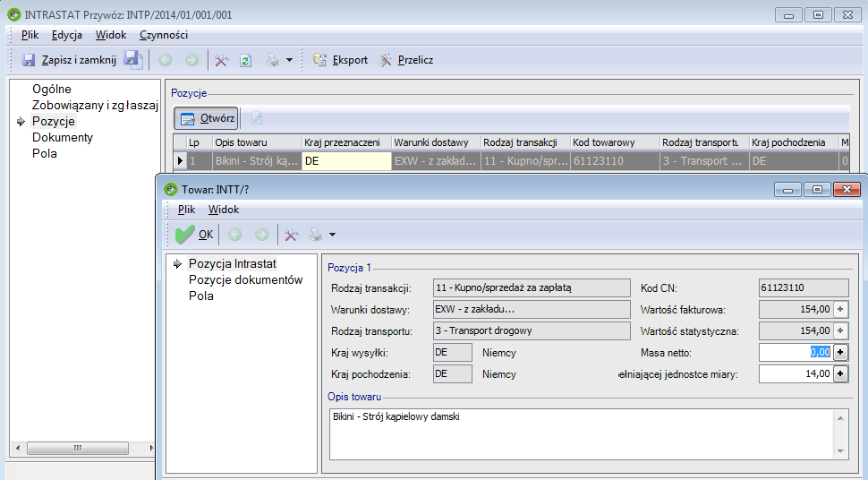
Task: Click the tools wrench icon in the Towar toolbar
Action: coord(292,235)
